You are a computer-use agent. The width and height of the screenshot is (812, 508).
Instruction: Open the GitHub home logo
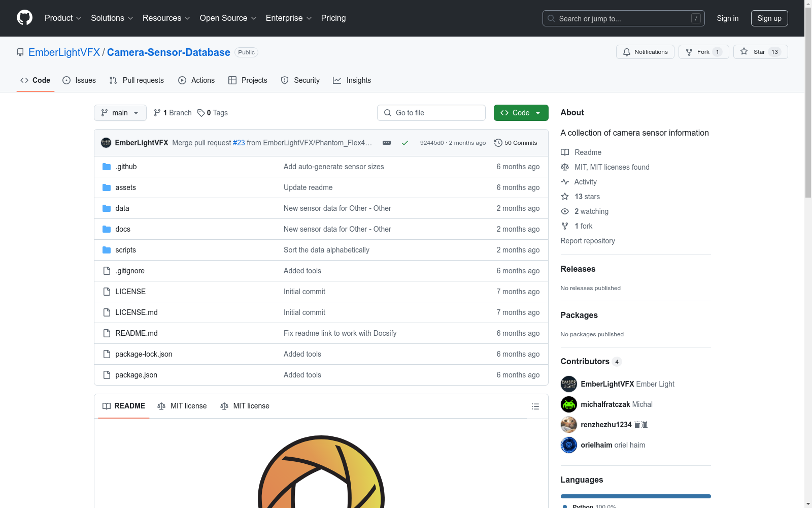click(24, 18)
